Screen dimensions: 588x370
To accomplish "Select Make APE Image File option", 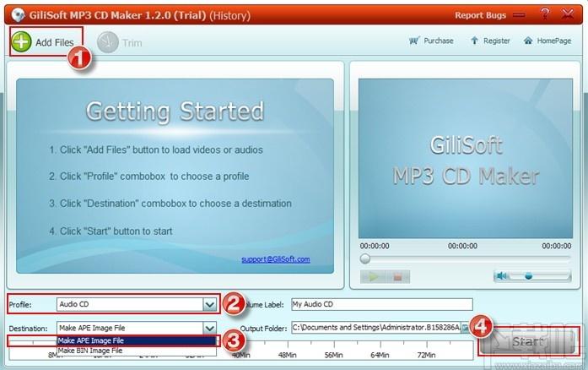I will (137, 340).
